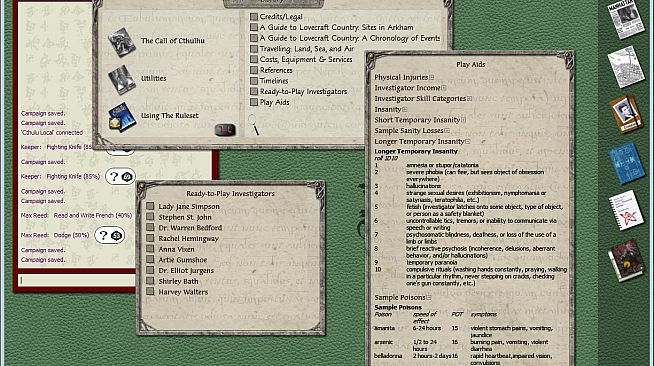654x366 pixels.
Task: Select The Call of Cthulhu book icon
Action: tap(122, 42)
